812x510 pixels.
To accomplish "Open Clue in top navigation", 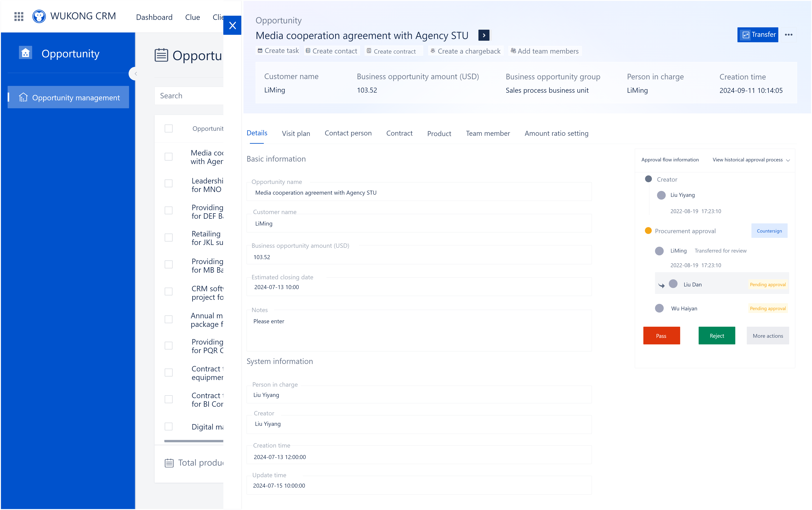I will (192, 17).
